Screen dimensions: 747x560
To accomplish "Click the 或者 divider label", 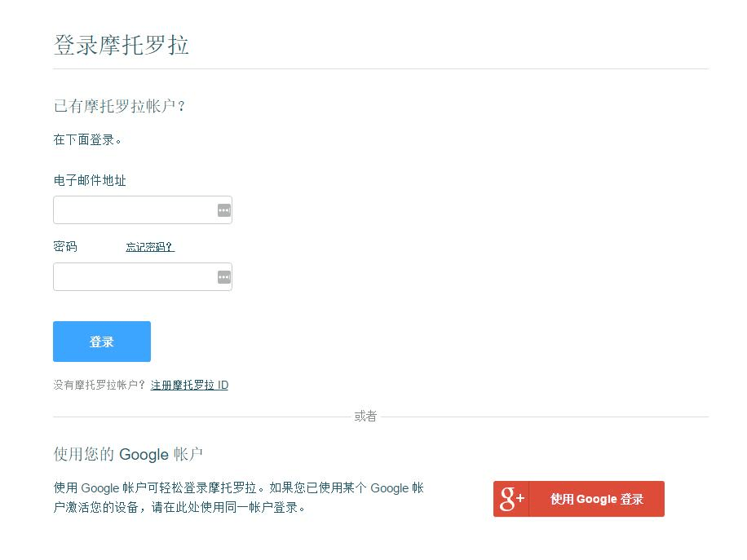I will tap(365, 416).
